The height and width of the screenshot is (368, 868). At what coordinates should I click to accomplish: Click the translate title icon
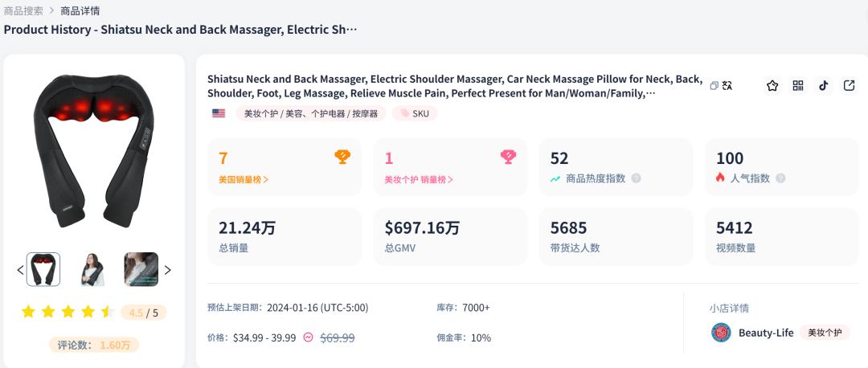[727, 86]
